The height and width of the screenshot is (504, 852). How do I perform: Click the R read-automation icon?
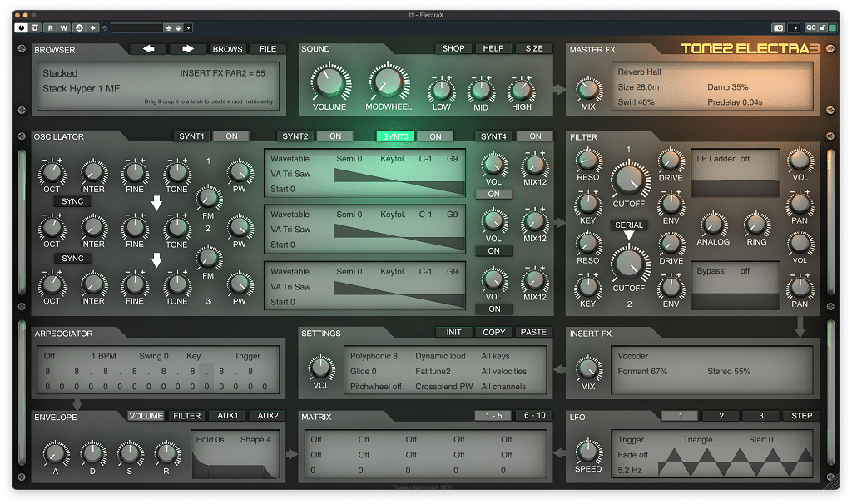click(51, 27)
